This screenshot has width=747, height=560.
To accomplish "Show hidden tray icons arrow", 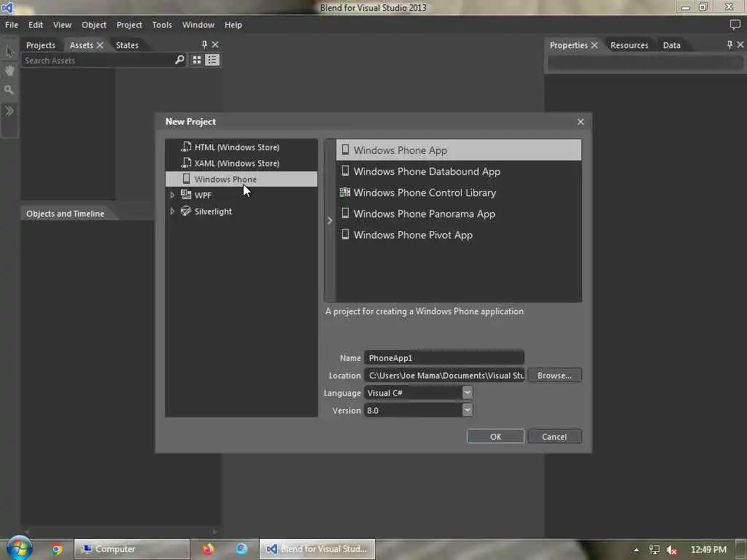I will [x=636, y=550].
